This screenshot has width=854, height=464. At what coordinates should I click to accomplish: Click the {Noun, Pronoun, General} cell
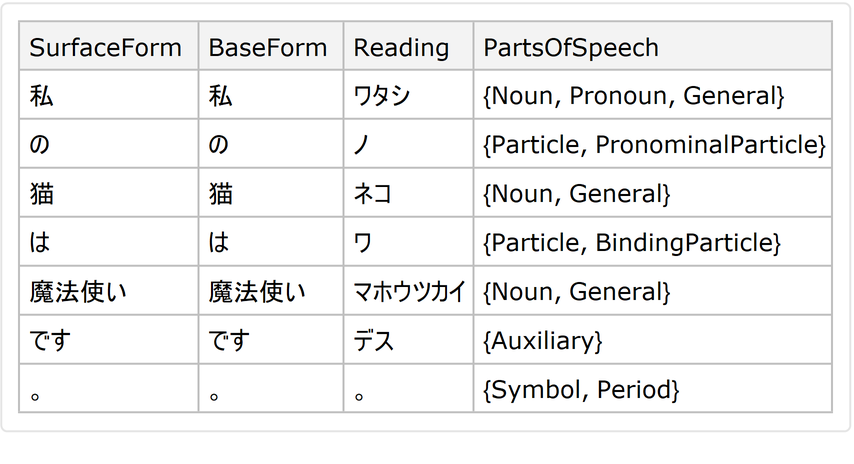[x=633, y=96]
